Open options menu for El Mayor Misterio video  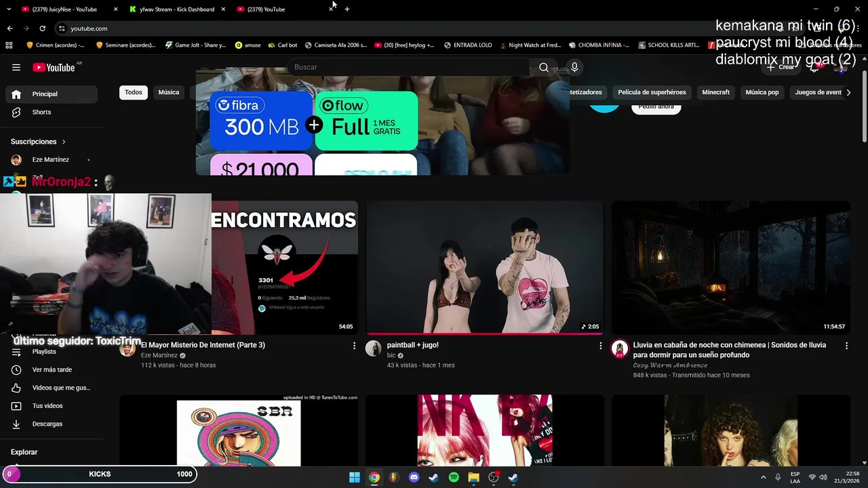coord(354,346)
